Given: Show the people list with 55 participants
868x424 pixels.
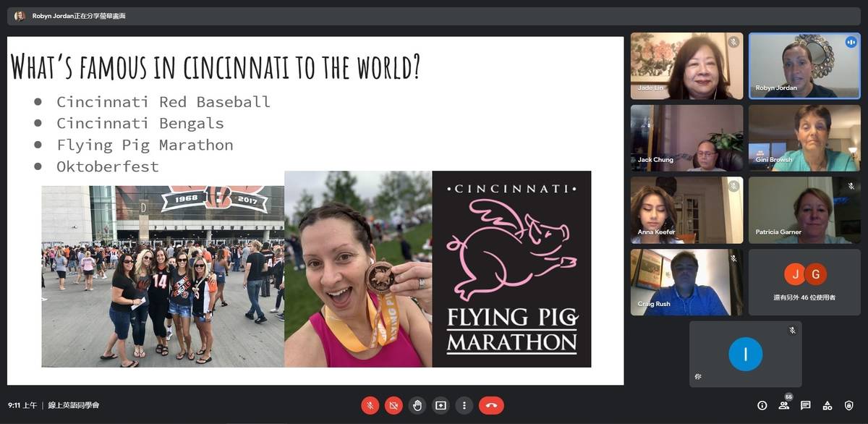Looking at the screenshot, I should point(784,404).
